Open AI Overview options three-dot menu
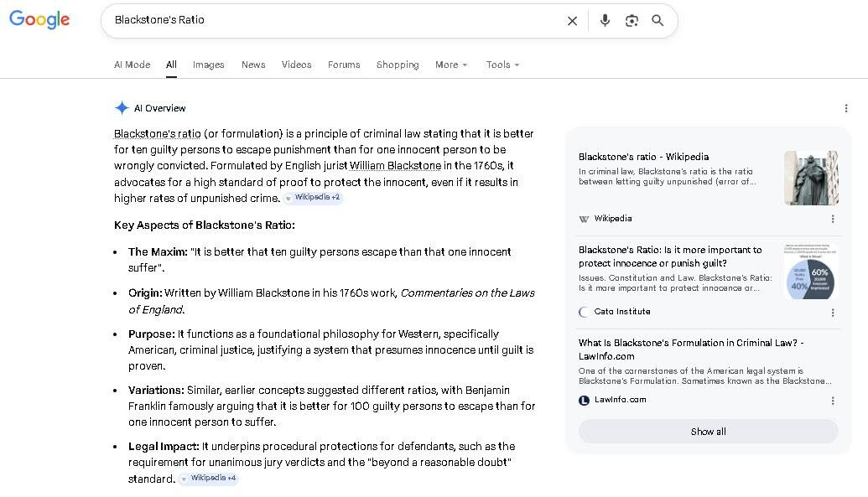Viewport: 868px width, 497px height. tap(846, 108)
